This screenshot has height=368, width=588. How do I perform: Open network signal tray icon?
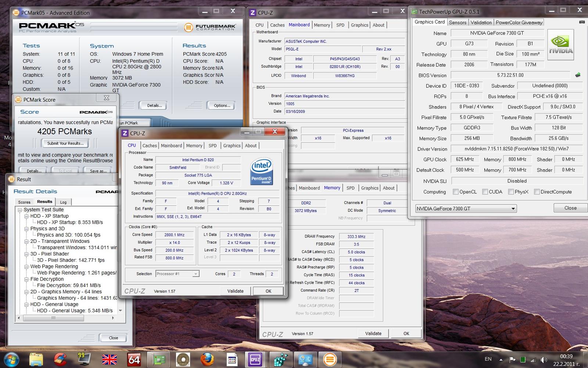(533, 360)
